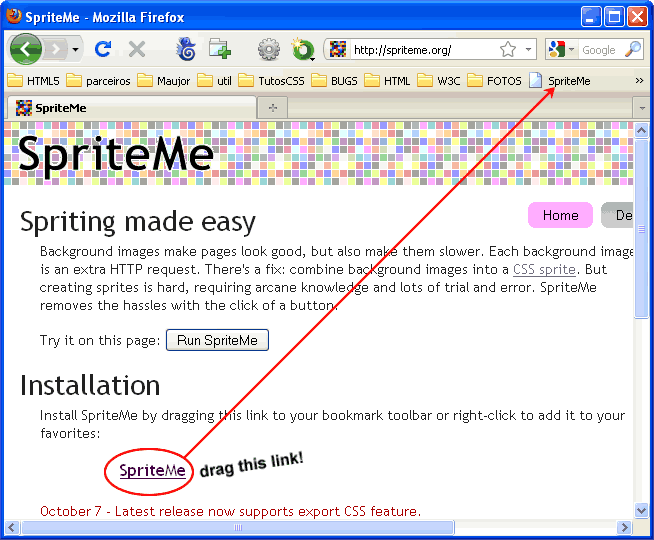Open the Google search engine dropdown
The width and height of the screenshot is (654, 540).
pos(562,49)
